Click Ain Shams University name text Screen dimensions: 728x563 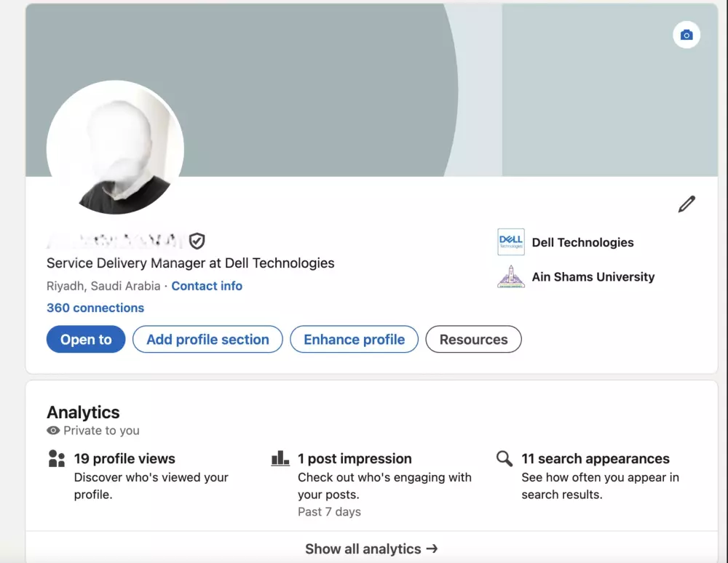[x=593, y=277]
